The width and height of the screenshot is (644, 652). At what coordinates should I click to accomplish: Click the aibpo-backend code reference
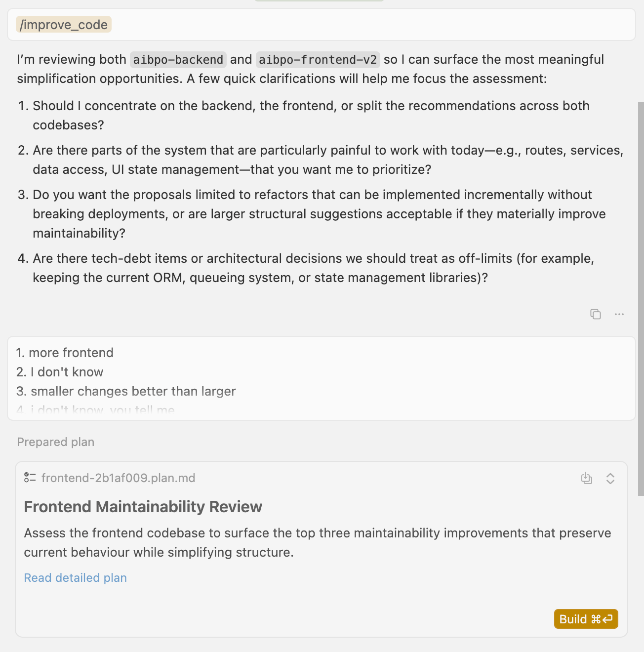178,60
